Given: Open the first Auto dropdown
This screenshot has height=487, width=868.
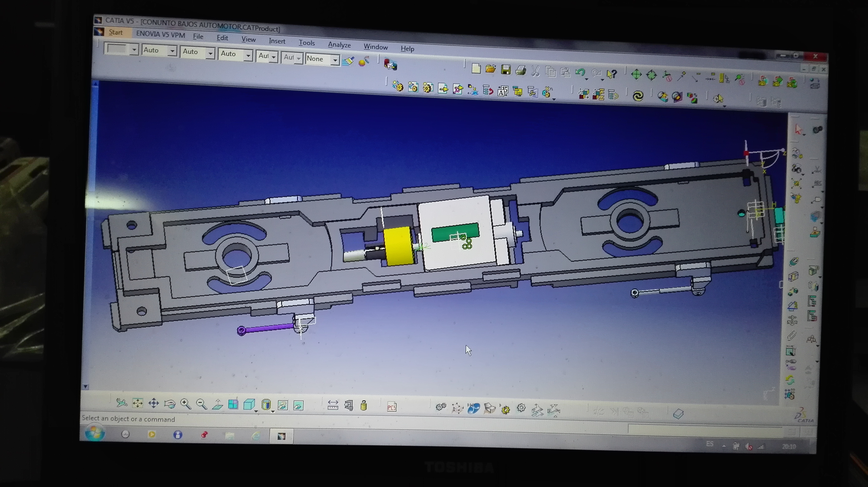Looking at the screenshot, I should click(x=173, y=51).
